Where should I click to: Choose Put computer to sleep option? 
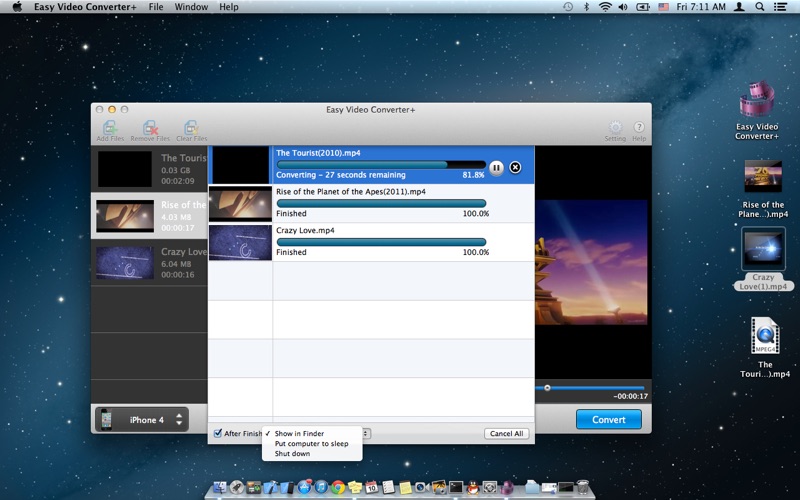click(x=311, y=443)
